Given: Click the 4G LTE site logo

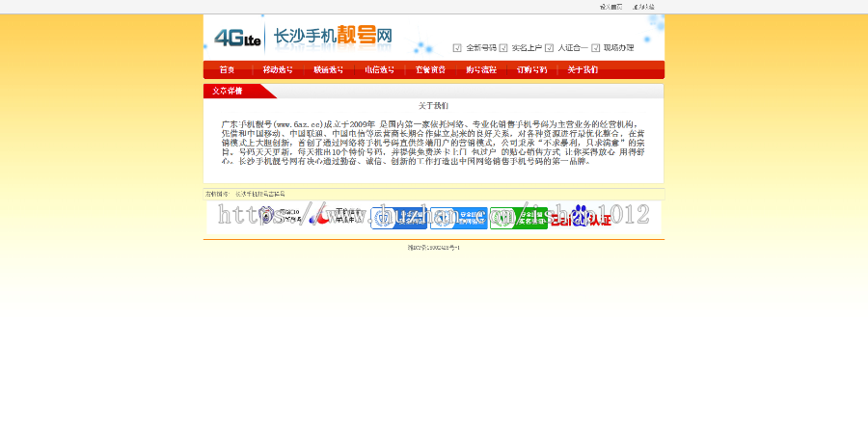Looking at the screenshot, I should click(x=237, y=38).
